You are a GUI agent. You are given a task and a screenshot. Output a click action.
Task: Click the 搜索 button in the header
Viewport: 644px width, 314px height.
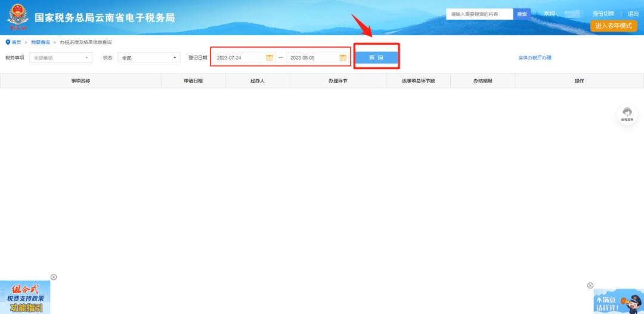pos(522,14)
